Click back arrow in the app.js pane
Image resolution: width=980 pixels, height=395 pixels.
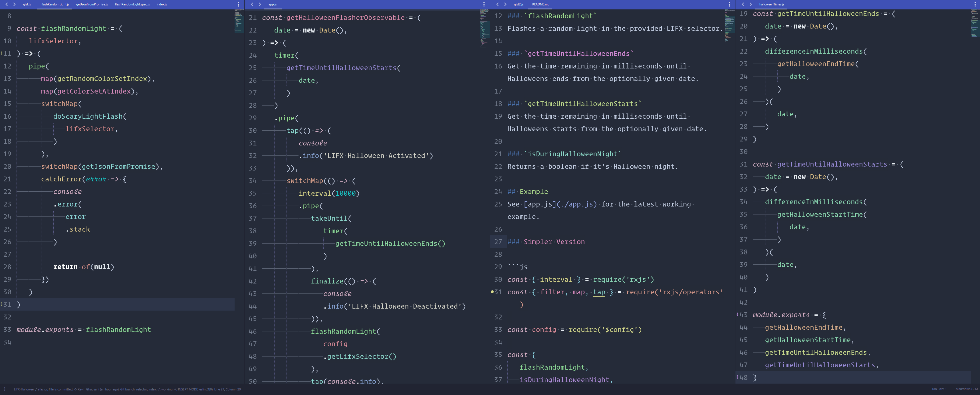pos(252,4)
